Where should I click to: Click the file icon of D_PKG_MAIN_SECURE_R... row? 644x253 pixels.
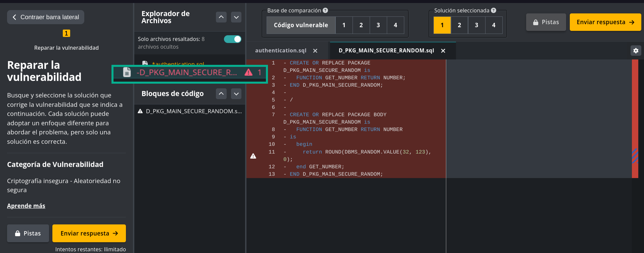tap(127, 72)
